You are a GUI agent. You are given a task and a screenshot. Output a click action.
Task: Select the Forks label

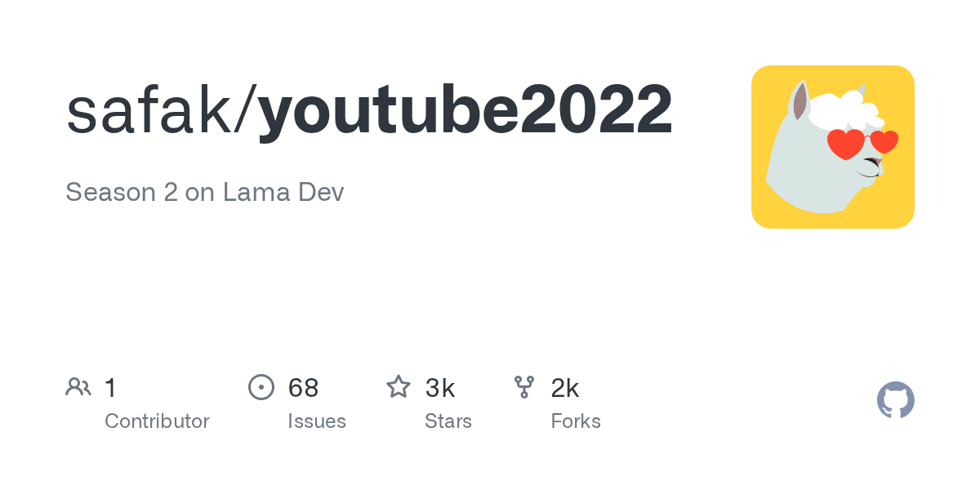[x=576, y=421]
